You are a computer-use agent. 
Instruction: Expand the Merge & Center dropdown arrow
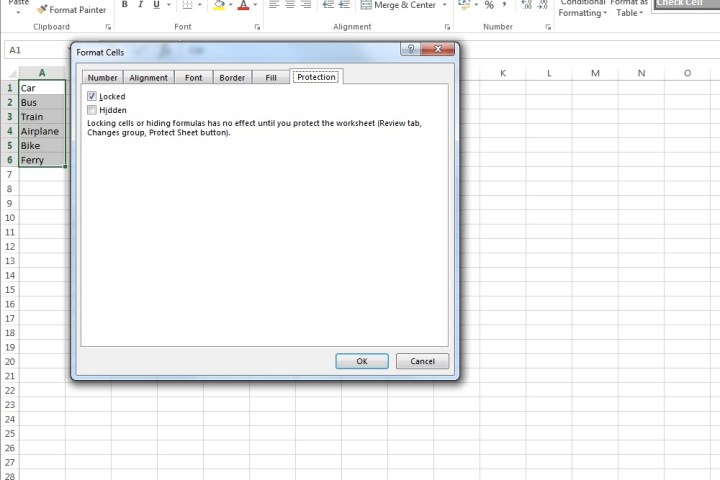[x=444, y=5]
